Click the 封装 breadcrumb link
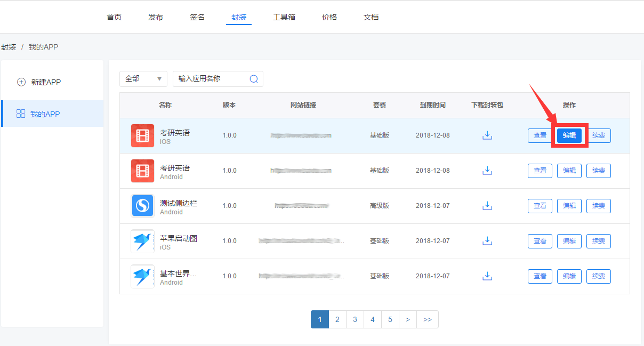 click(8, 47)
